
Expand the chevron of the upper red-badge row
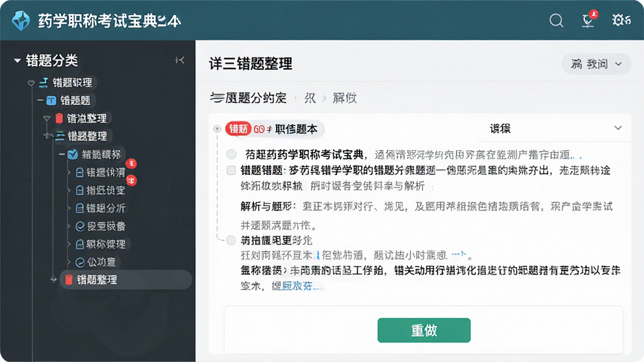pos(69,172)
